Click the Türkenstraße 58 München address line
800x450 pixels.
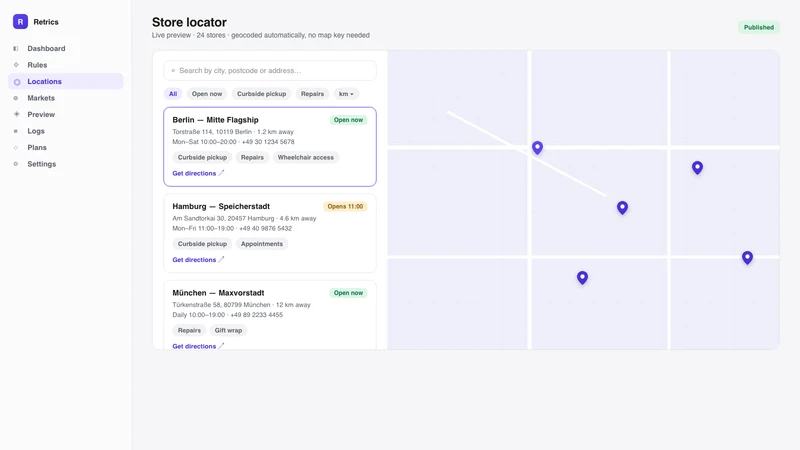click(241, 305)
